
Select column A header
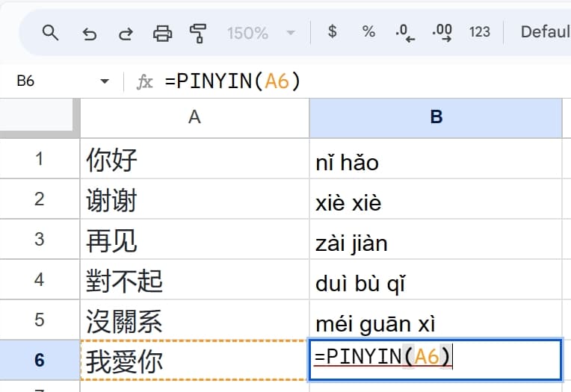(194, 116)
